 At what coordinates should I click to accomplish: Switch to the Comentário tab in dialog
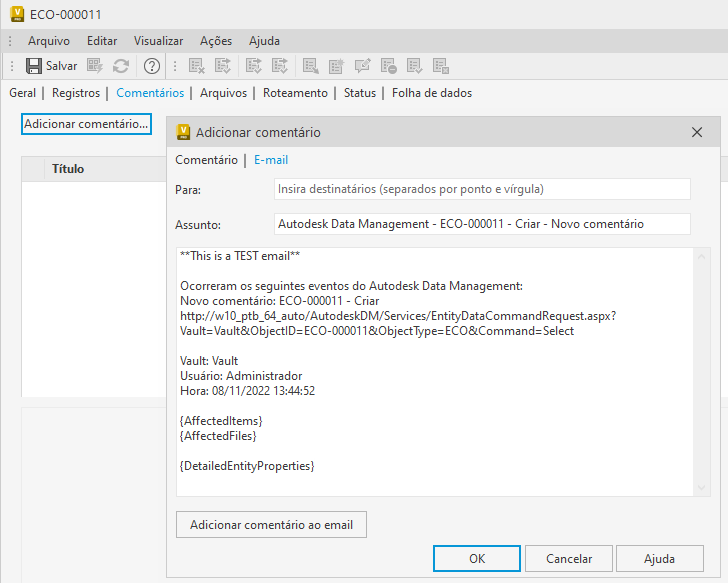click(206, 160)
